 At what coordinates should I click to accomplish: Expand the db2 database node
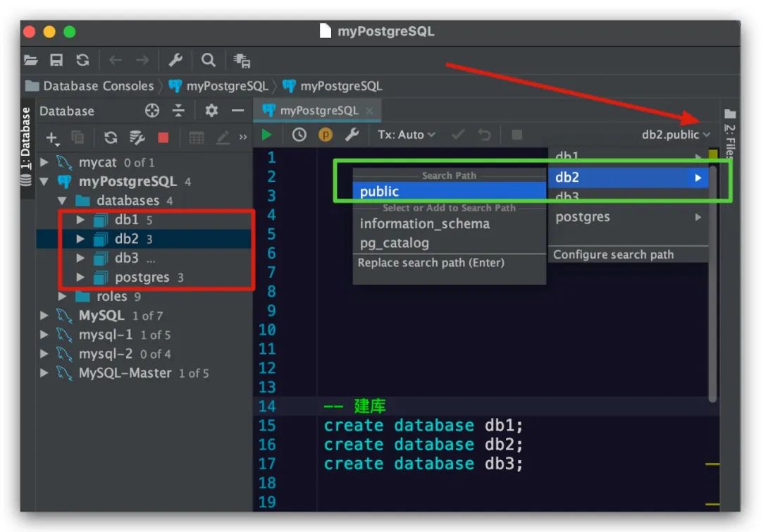point(80,239)
